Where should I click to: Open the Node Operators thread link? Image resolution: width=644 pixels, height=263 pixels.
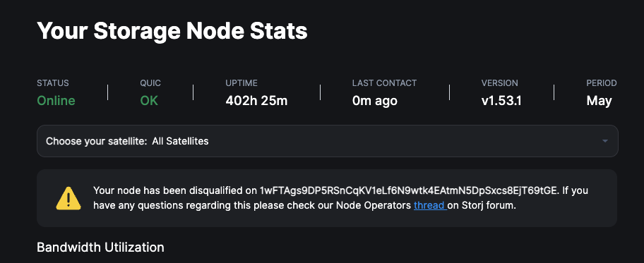coord(429,206)
